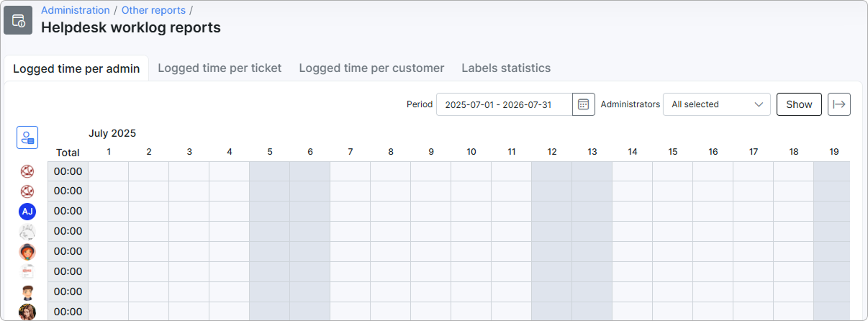
Task: Click the 00:00 total beside ID badge avatar
Action: tap(68, 272)
